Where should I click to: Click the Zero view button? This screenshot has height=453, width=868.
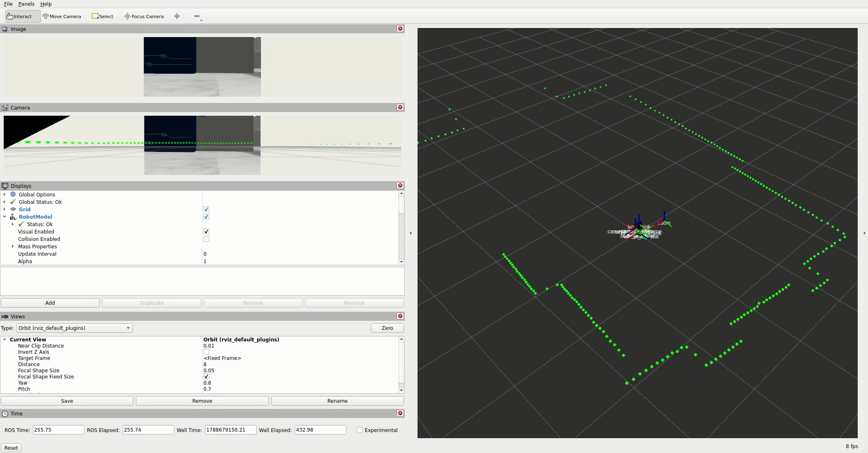[387, 328]
